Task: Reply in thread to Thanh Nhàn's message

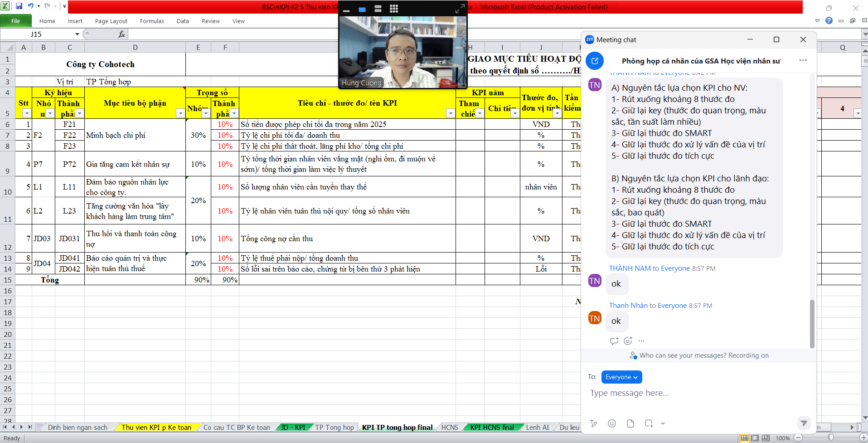Action: pyautogui.click(x=614, y=341)
